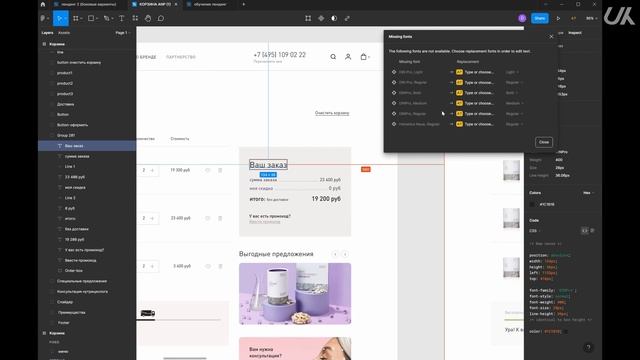The image size is (640, 360).
Task: Switch to the КОРЗИНА file tab
Action: tap(154, 4)
